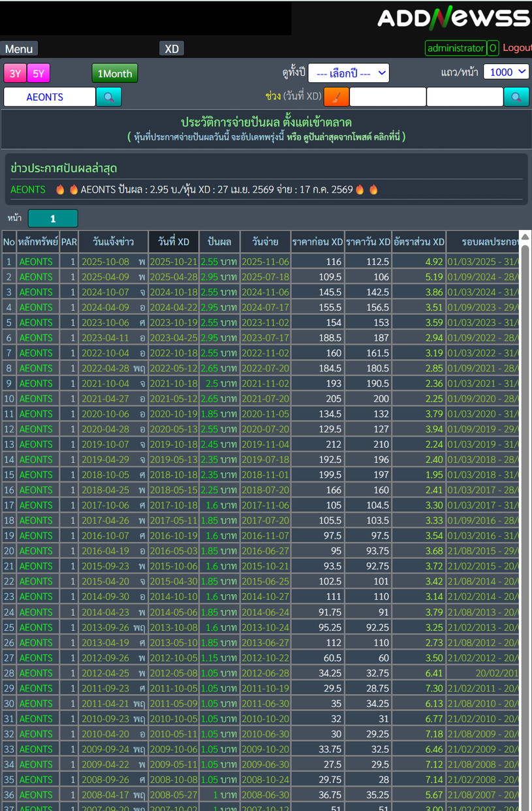
Task: Click the second XD date range input
Action: point(465,97)
